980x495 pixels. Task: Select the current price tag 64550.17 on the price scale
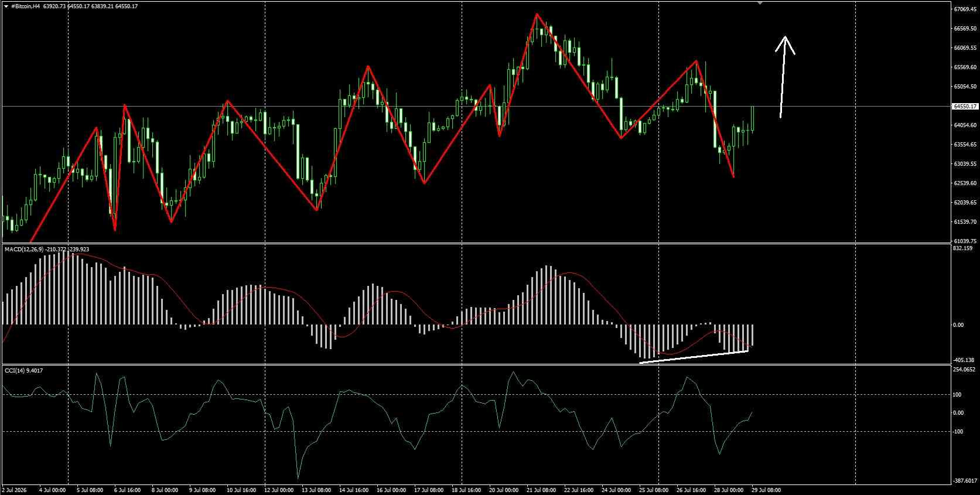coord(964,107)
